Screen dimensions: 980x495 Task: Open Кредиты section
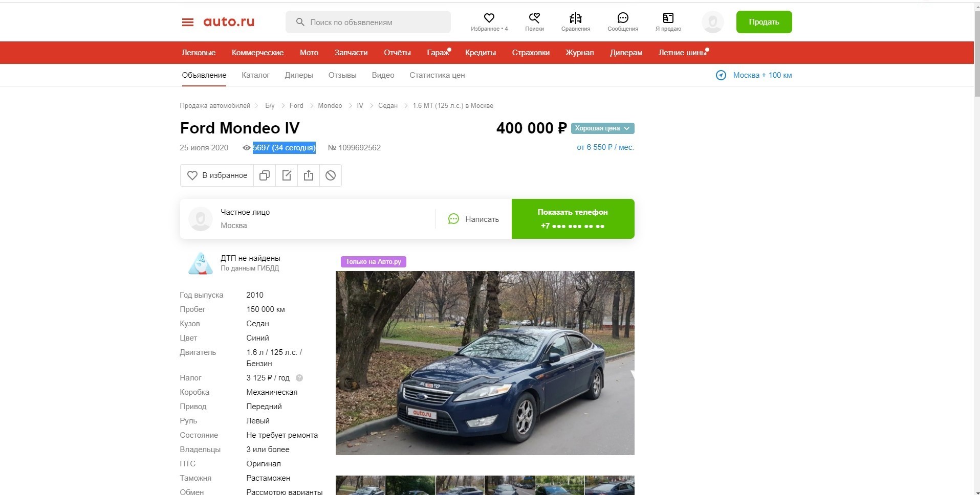point(481,53)
